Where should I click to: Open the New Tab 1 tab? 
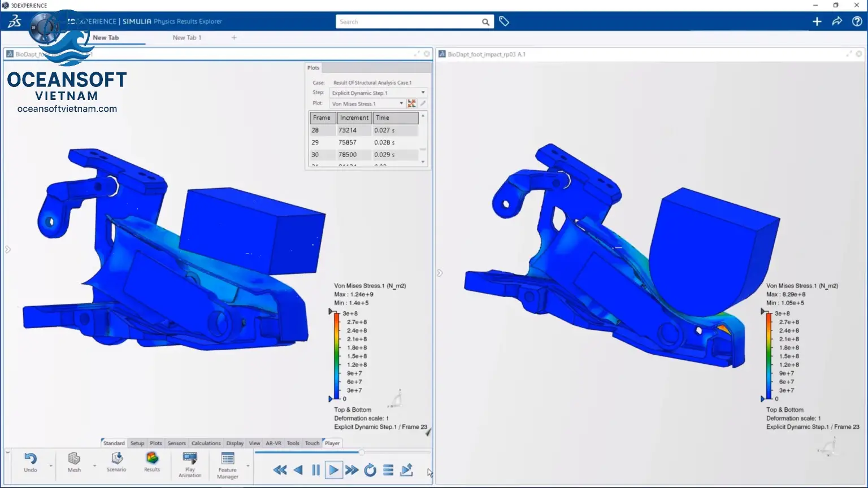[x=187, y=38]
